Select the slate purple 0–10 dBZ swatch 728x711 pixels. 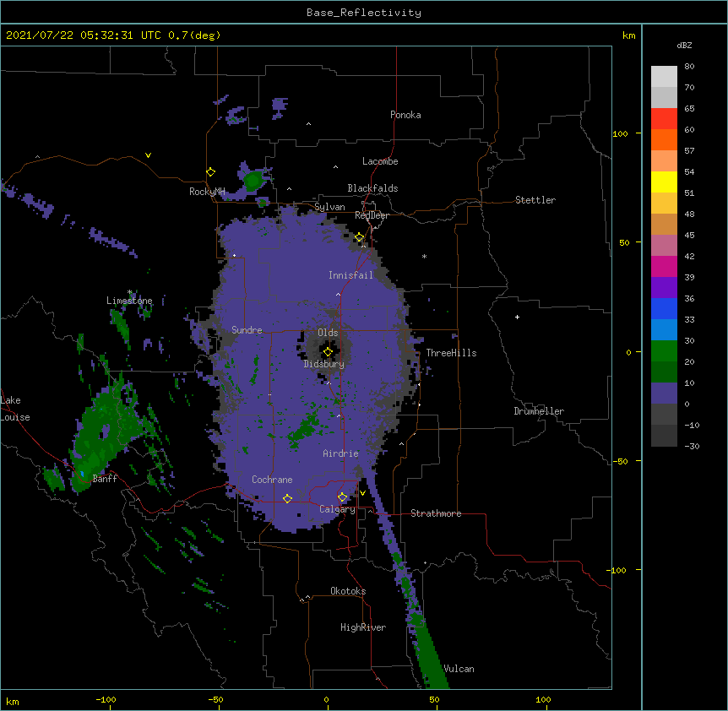point(664,393)
